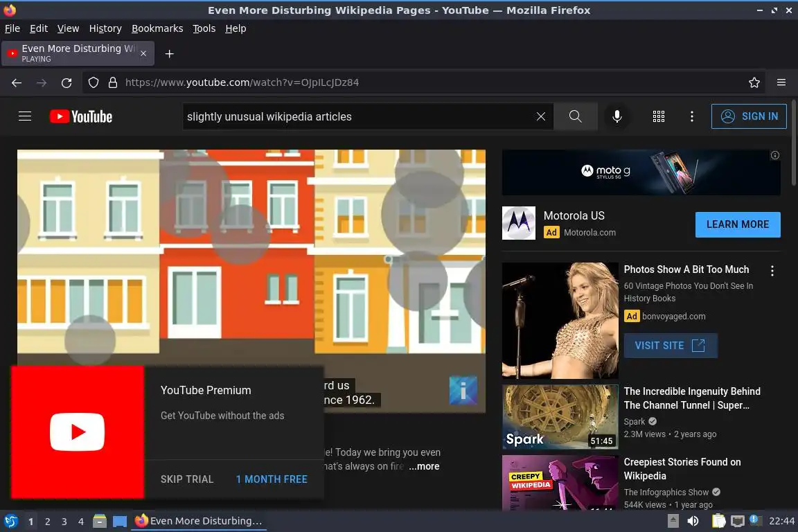Click the show desktop taskbar icon
798x532 pixels.
(120, 521)
